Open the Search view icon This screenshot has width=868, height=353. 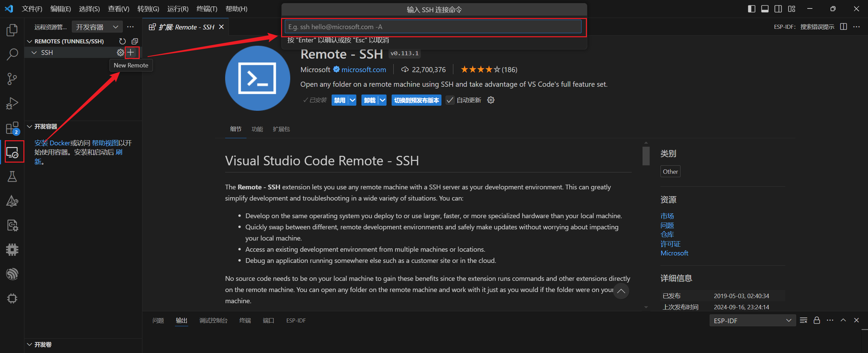tap(12, 54)
